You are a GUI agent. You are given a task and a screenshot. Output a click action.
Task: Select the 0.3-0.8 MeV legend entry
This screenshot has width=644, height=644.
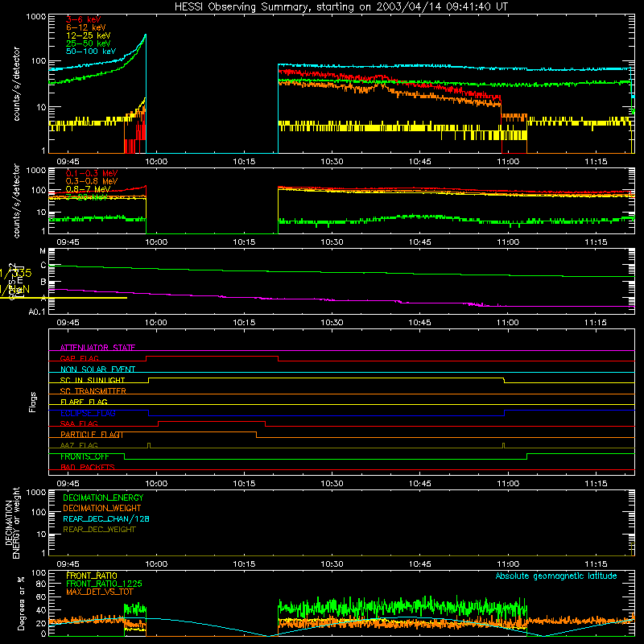[91, 181]
